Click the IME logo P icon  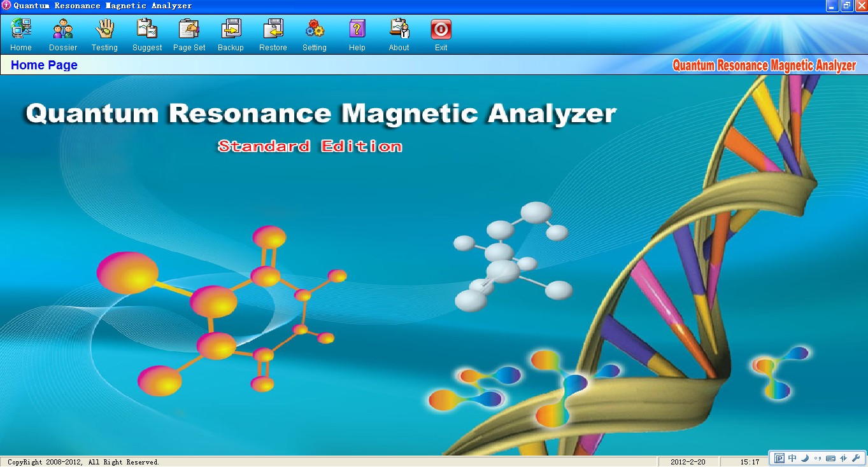pos(780,458)
